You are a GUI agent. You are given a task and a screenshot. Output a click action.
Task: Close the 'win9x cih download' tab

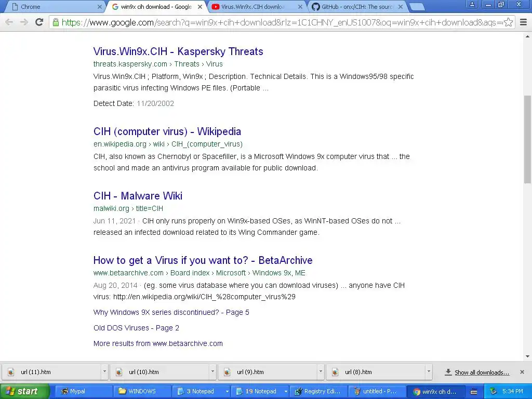tap(200, 7)
